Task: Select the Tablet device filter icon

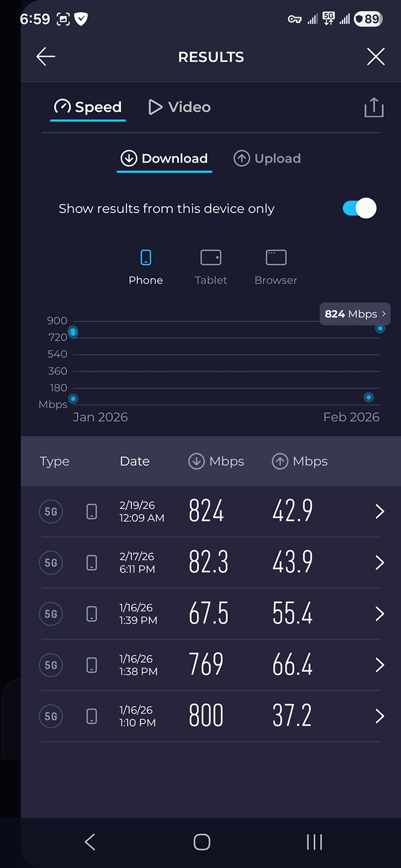Action: coord(211,258)
